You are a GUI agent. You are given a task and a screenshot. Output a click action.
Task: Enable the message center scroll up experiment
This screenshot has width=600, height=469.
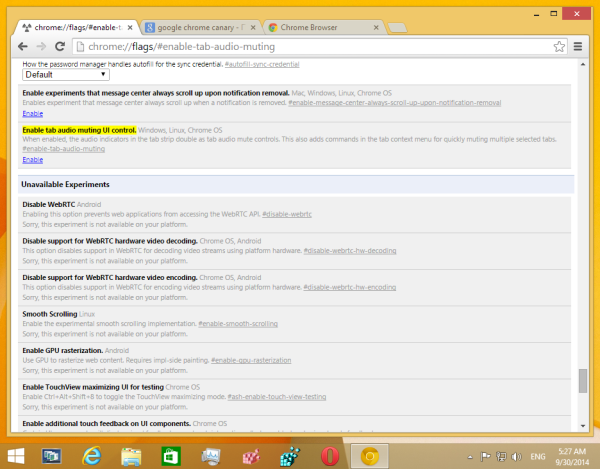point(33,114)
